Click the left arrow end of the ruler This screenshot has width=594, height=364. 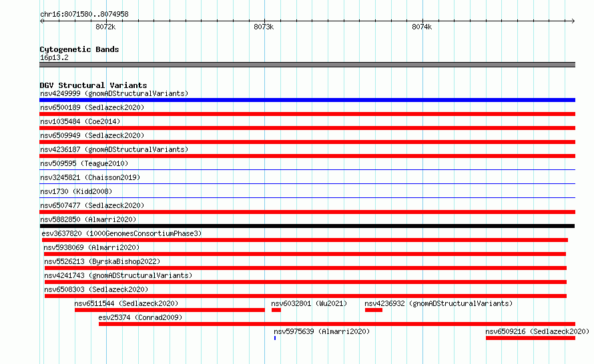pos(41,21)
